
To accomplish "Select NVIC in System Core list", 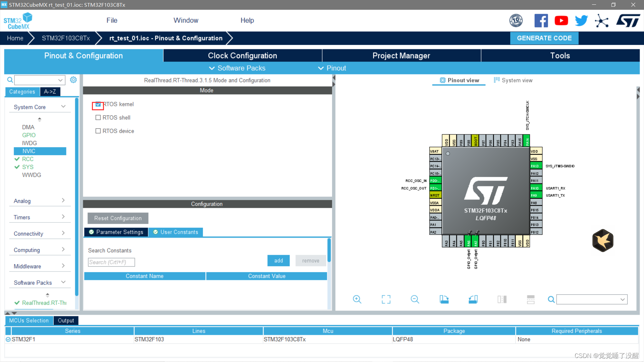I will [40, 151].
